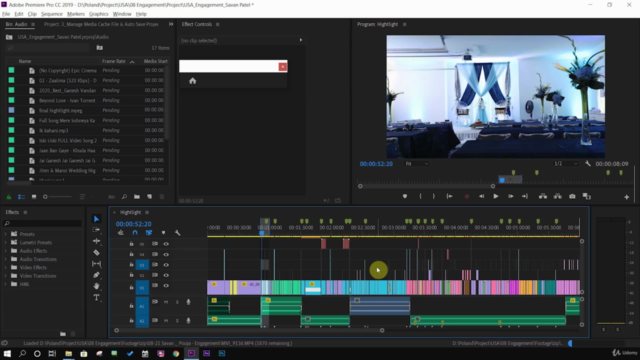Select the Ripple Edit tool
Screen dimensions: 640x360
[96, 241]
